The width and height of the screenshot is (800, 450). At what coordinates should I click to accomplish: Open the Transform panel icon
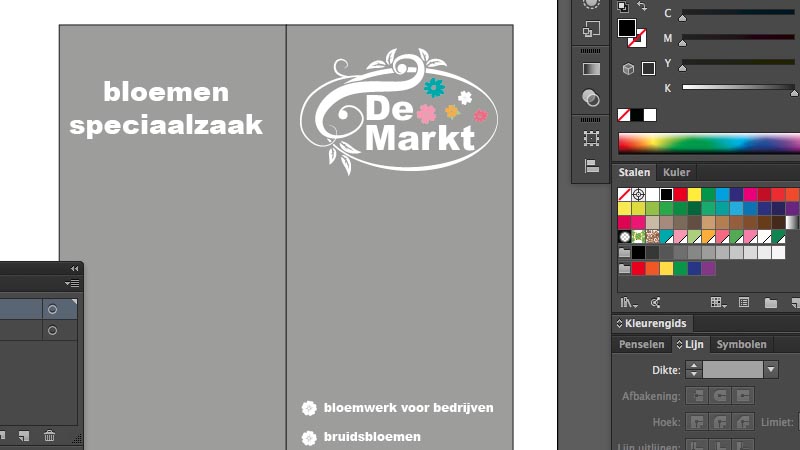[591, 136]
